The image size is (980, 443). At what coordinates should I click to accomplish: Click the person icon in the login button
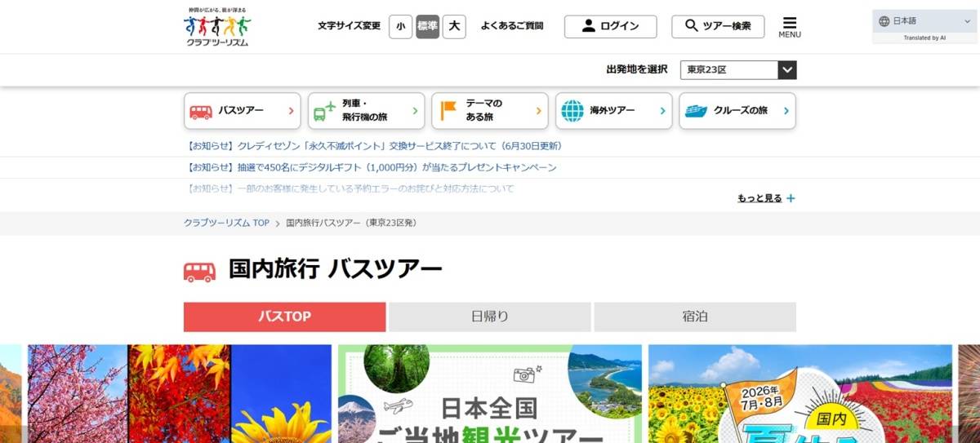589,26
